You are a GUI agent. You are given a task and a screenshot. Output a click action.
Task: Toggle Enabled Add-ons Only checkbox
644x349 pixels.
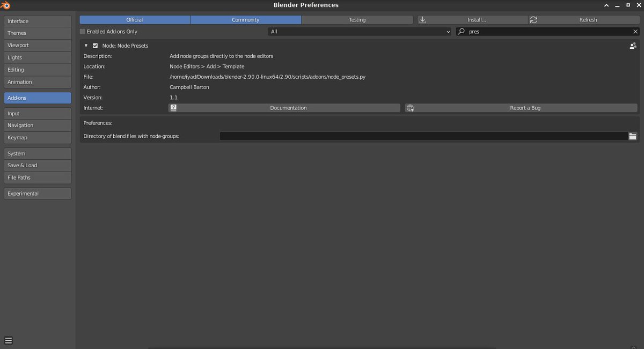tap(83, 32)
